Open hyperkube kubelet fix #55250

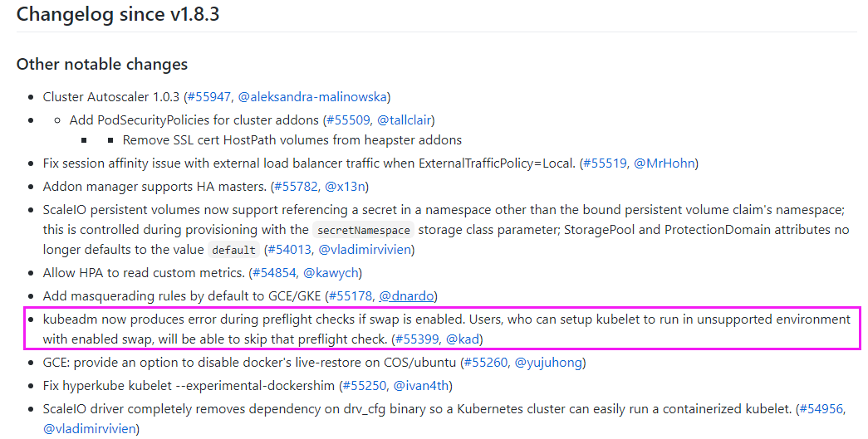click(365, 385)
